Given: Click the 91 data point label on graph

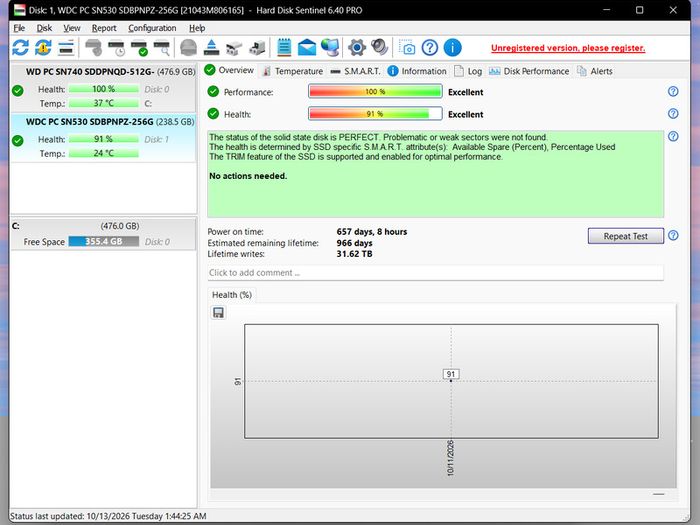Looking at the screenshot, I should point(451,374).
